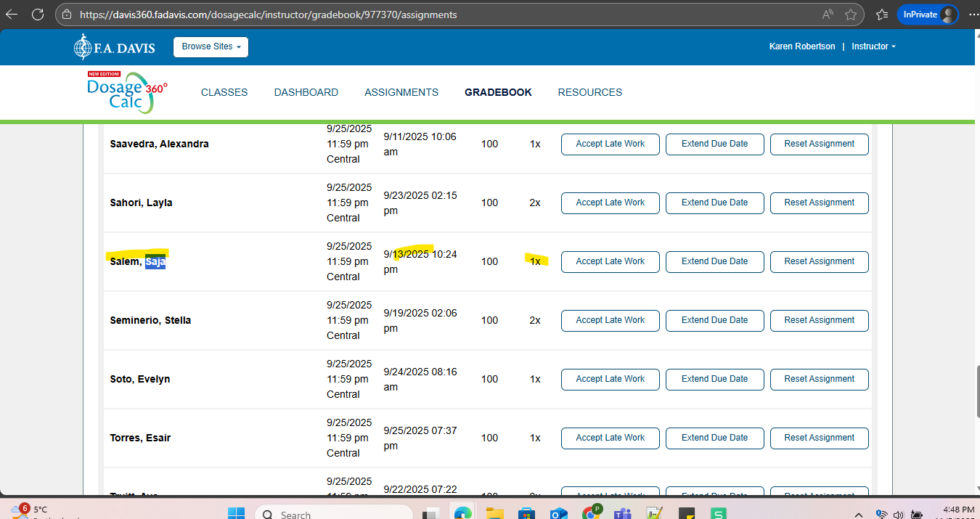Open the Read Aloud icon in address bar

click(828, 15)
